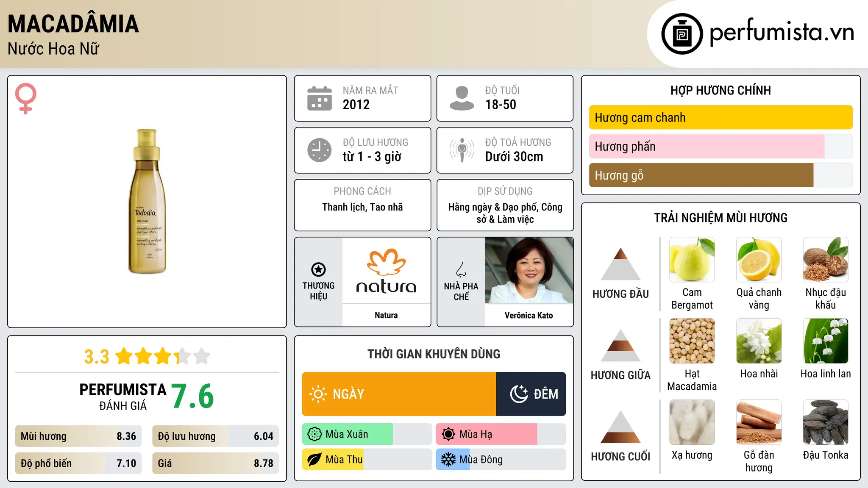The width and height of the screenshot is (868, 488).
Task: Click the calendar icon beside Năm ra mắt
Action: [320, 98]
